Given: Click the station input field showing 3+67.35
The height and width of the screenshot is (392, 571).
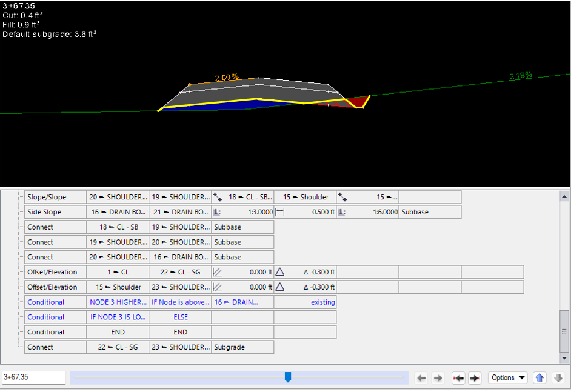Looking at the screenshot, I should pos(34,377).
